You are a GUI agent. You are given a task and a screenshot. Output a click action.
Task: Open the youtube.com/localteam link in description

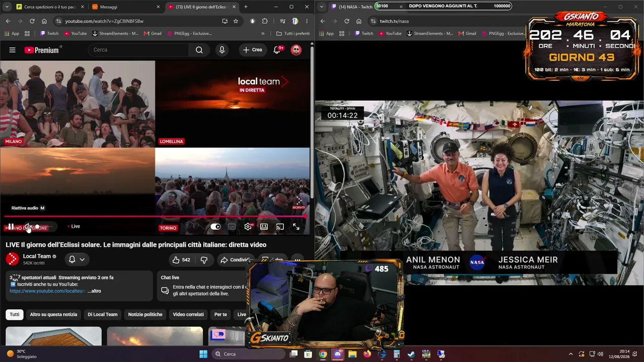(x=48, y=291)
